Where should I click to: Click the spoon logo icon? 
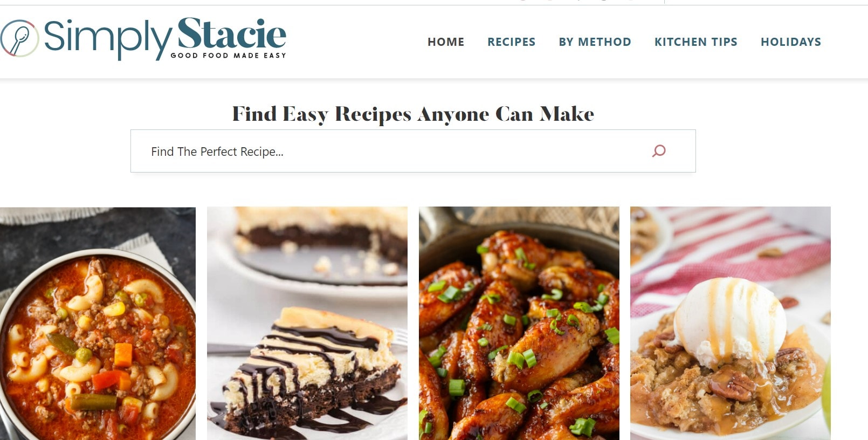click(x=19, y=38)
